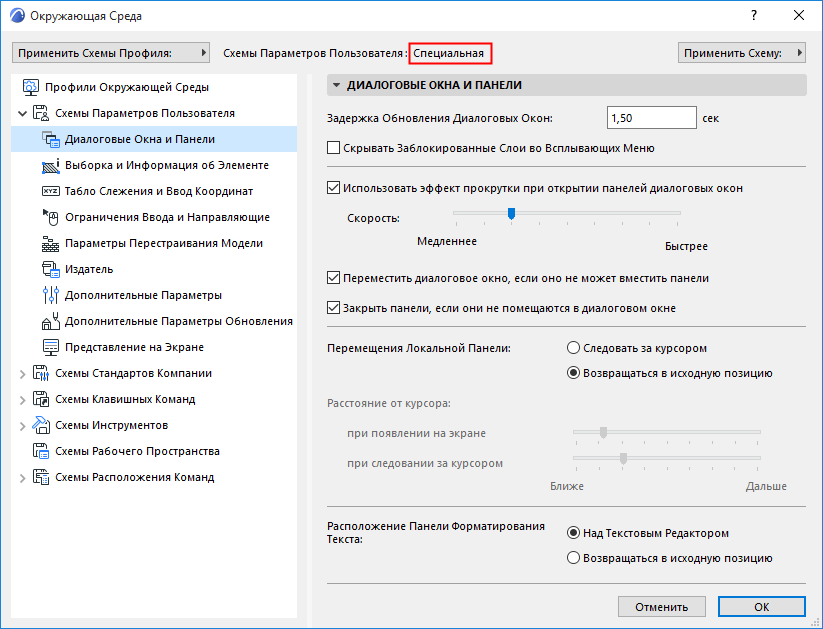This screenshot has height=629, width=823.
Task: Click the Представление на Экране monitor icon
Action: [x=51, y=348]
